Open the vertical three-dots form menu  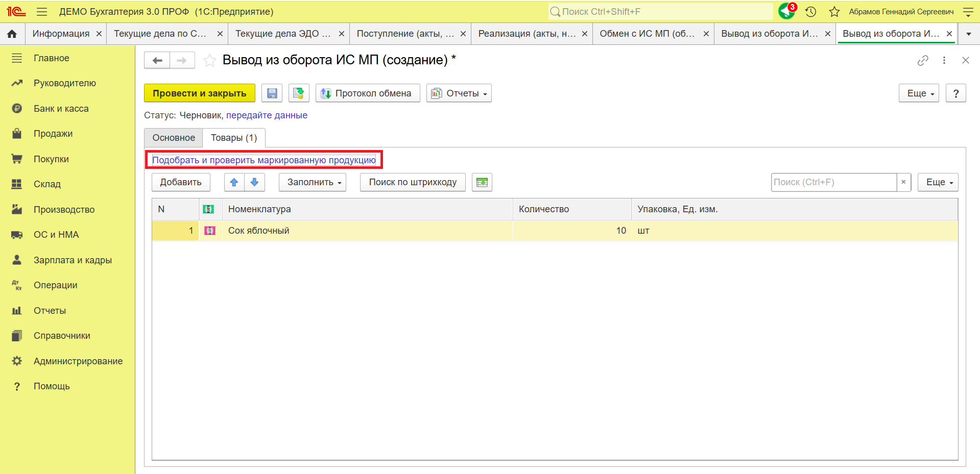point(944,60)
